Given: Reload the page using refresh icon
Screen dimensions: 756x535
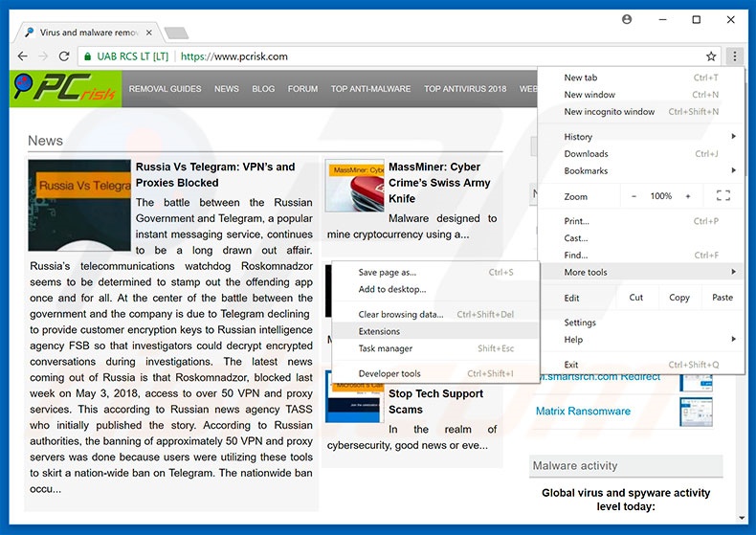Looking at the screenshot, I should (64, 56).
